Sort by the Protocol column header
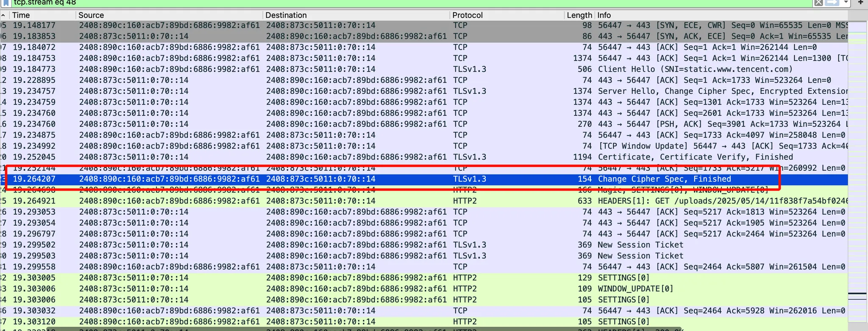 click(507, 15)
